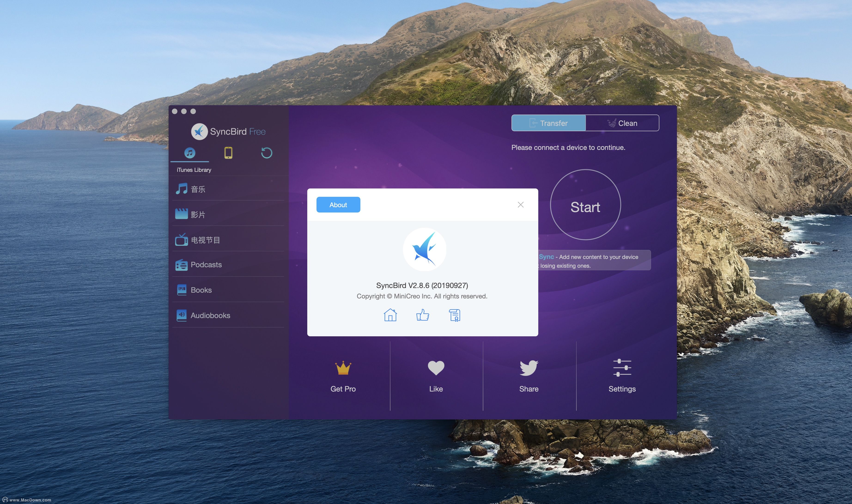852x504 pixels.
Task: Select Books label in sidebar
Action: pyautogui.click(x=201, y=290)
